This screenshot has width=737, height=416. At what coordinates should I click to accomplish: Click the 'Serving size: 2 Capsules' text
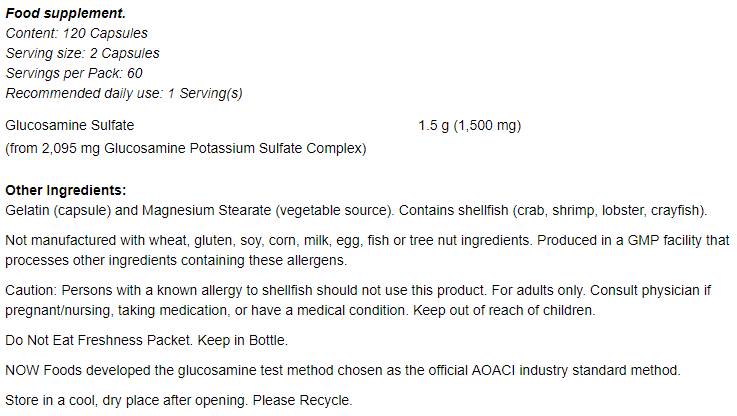[x=83, y=53]
